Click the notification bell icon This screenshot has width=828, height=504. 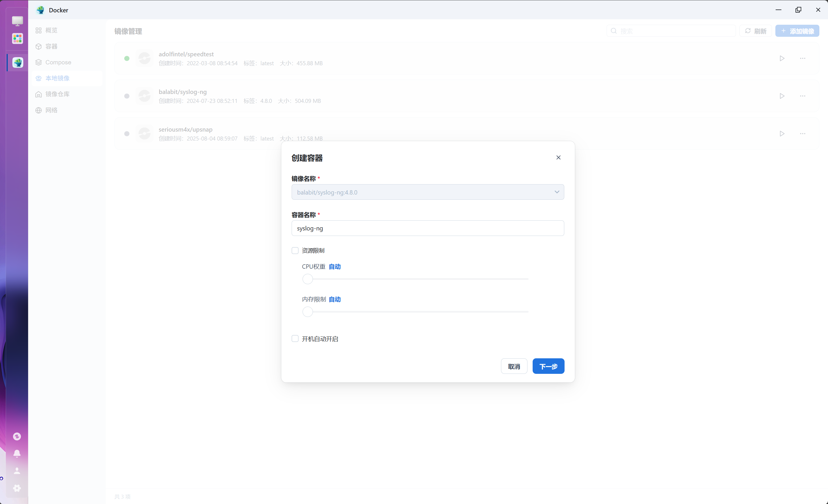point(17,454)
